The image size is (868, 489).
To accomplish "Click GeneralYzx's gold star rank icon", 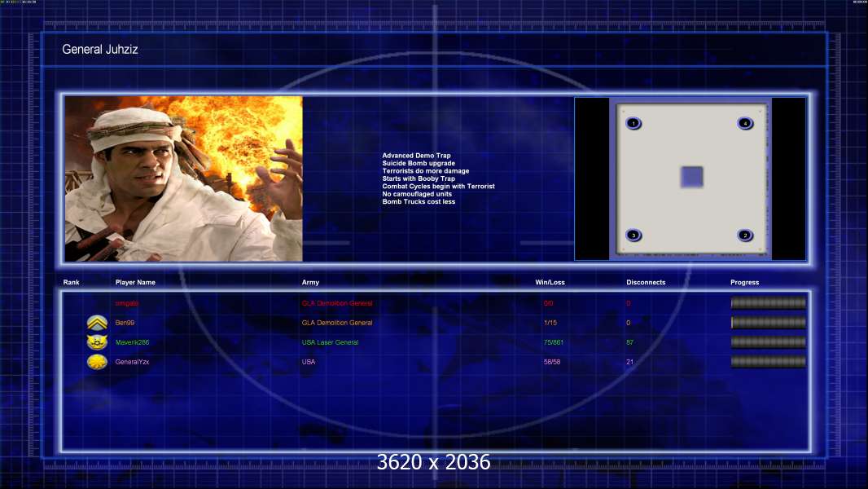I will pyautogui.click(x=97, y=362).
